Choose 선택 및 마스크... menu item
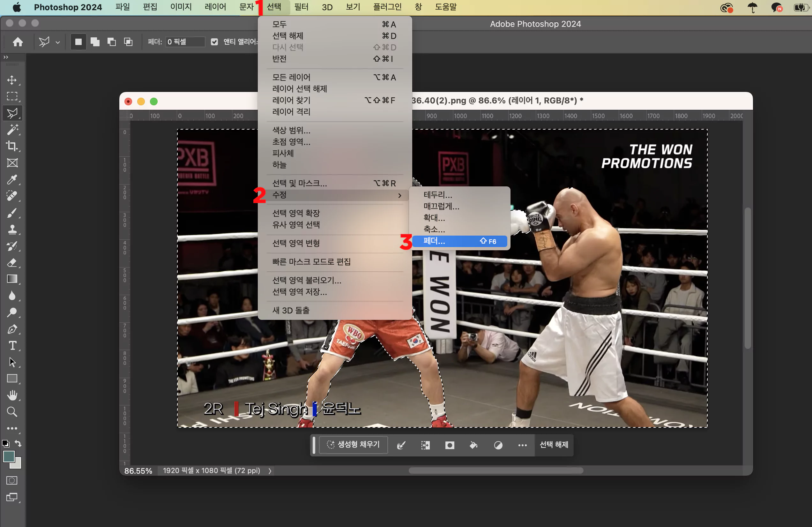This screenshot has width=812, height=527. tap(334, 183)
